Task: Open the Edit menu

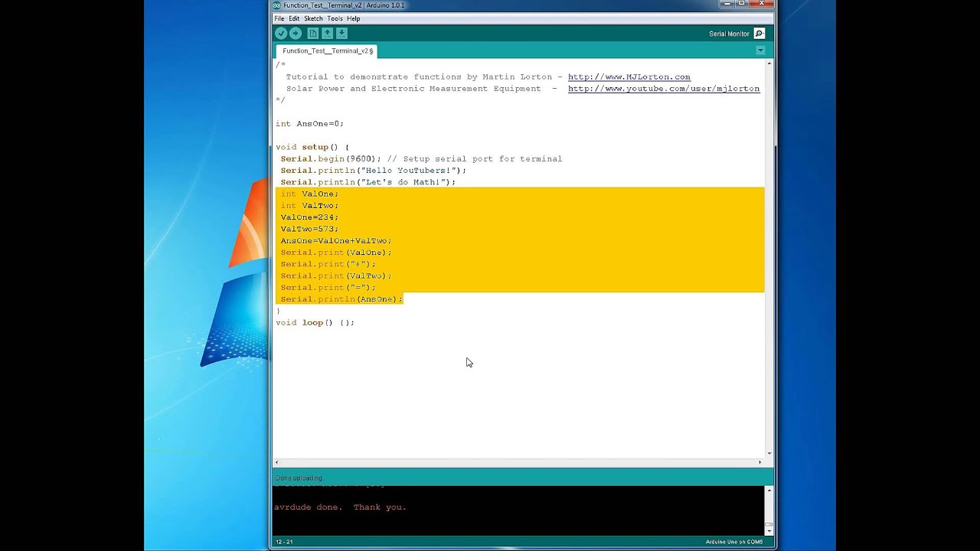Action: click(294, 18)
